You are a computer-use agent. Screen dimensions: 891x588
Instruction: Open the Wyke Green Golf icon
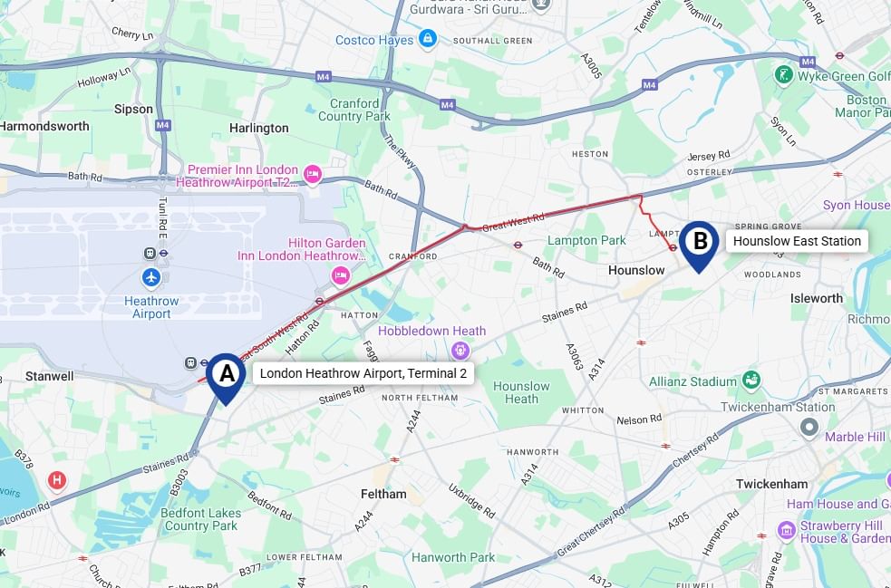click(x=784, y=74)
